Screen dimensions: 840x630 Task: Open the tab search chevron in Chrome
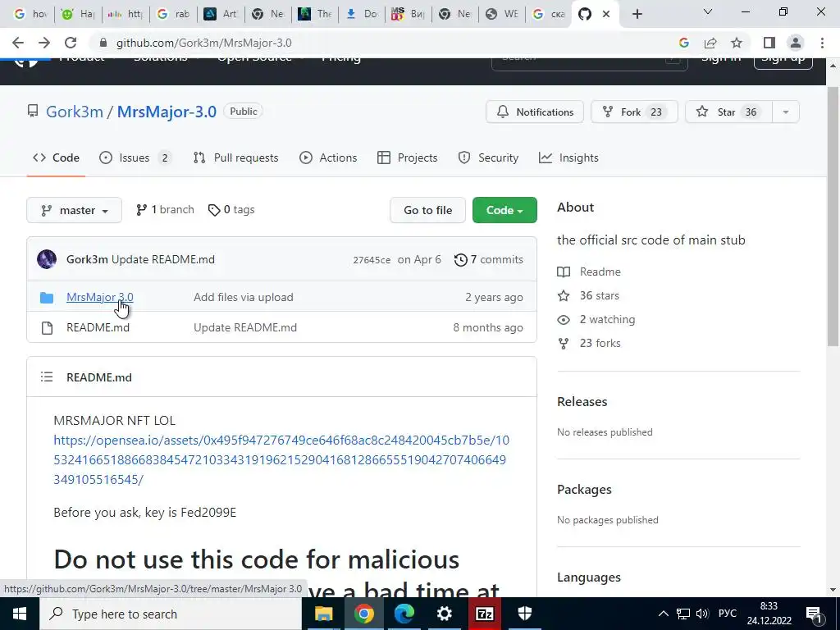708,11
